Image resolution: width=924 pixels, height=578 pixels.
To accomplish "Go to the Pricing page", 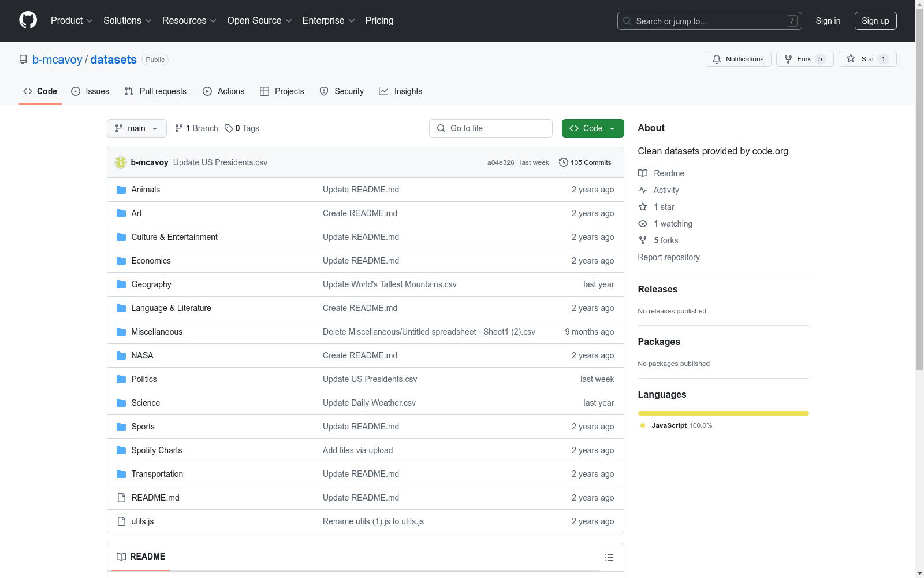I will (379, 21).
